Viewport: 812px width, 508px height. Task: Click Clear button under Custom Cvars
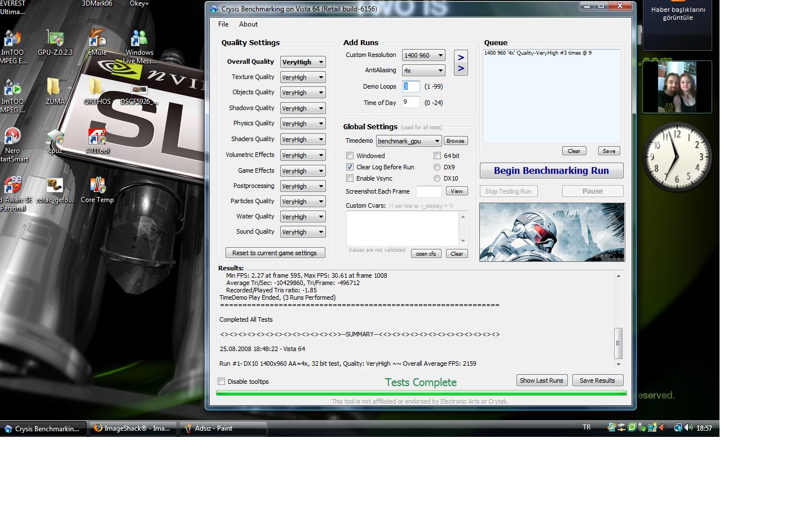point(457,254)
